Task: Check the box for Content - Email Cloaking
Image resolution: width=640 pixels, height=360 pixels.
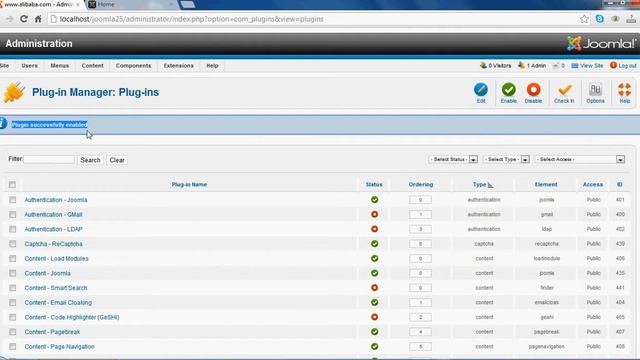Action: [x=13, y=302]
